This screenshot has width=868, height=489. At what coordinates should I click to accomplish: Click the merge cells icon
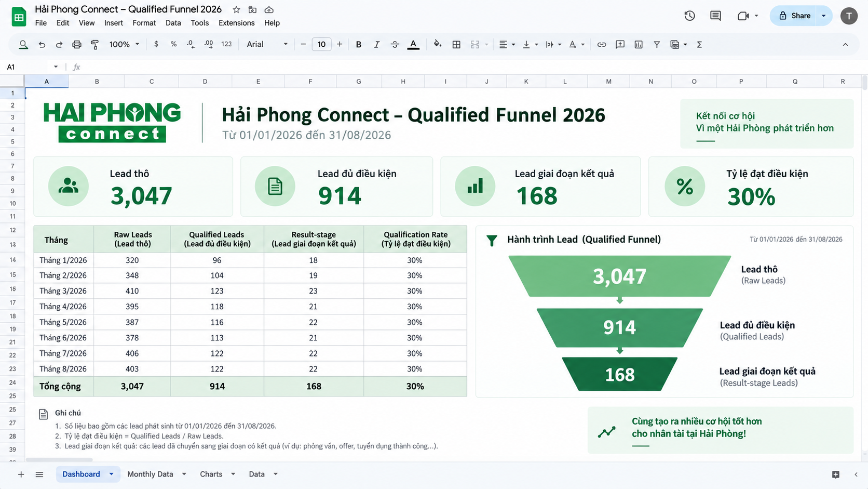coord(475,45)
